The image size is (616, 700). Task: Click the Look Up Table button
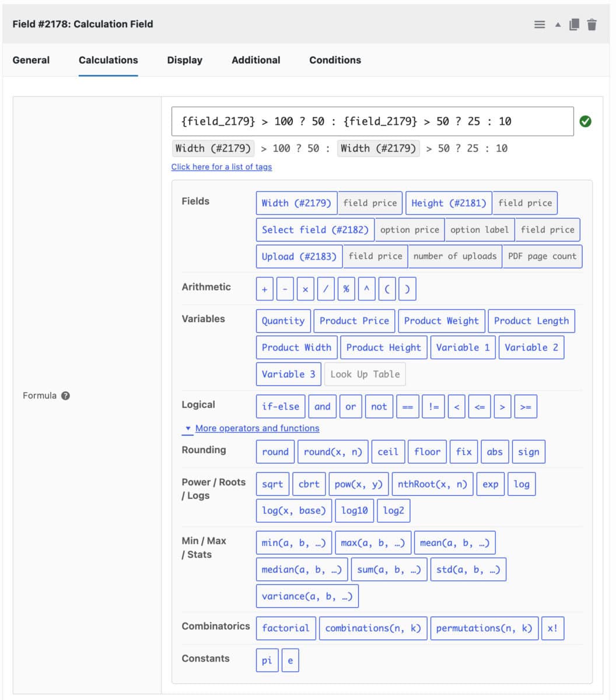tap(365, 374)
